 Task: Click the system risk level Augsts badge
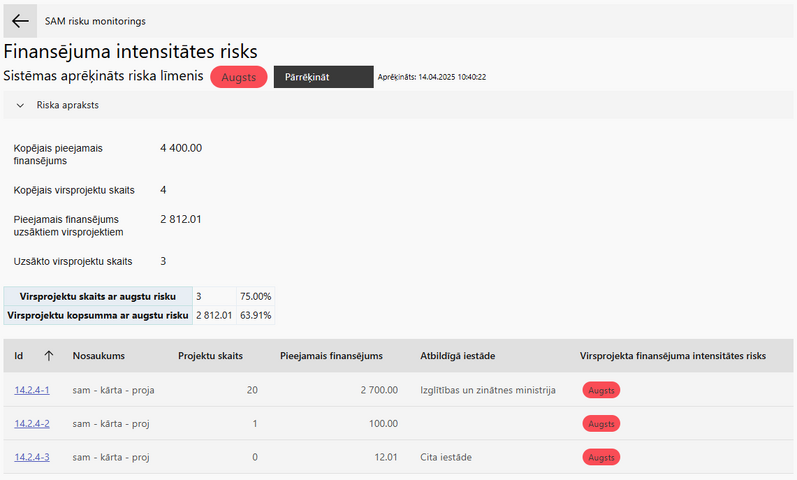tap(239, 77)
